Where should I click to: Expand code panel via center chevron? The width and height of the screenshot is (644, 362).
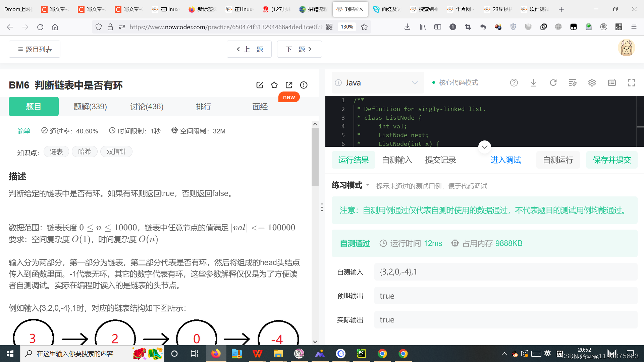484,147
